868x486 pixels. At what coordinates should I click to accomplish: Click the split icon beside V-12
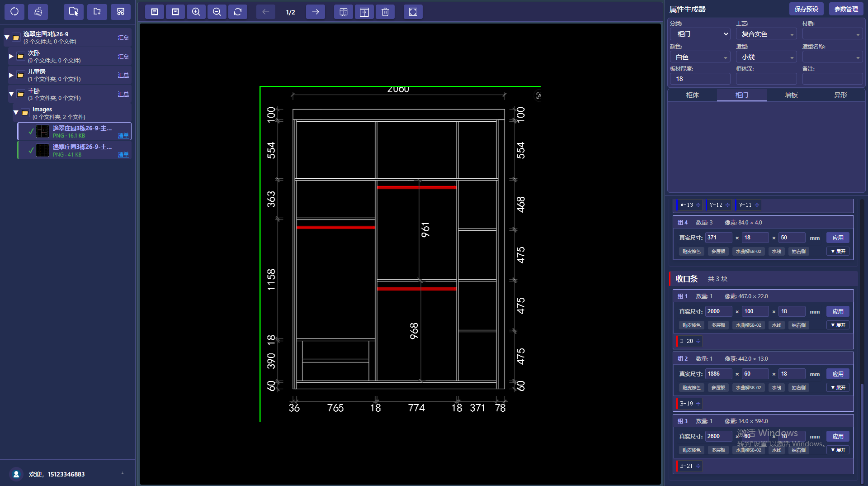tap(727, 205)
